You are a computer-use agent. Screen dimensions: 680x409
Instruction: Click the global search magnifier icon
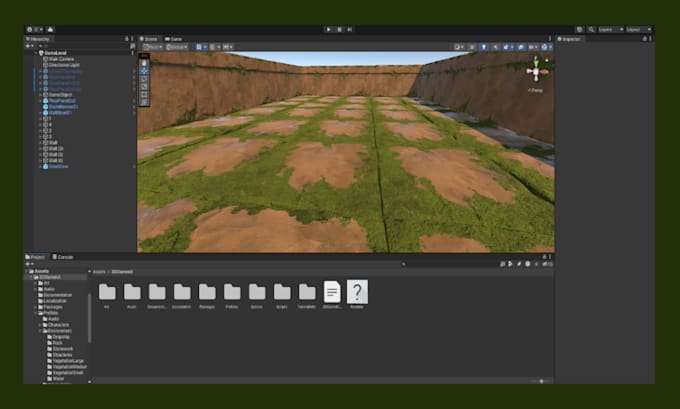[x=591, y=29]
